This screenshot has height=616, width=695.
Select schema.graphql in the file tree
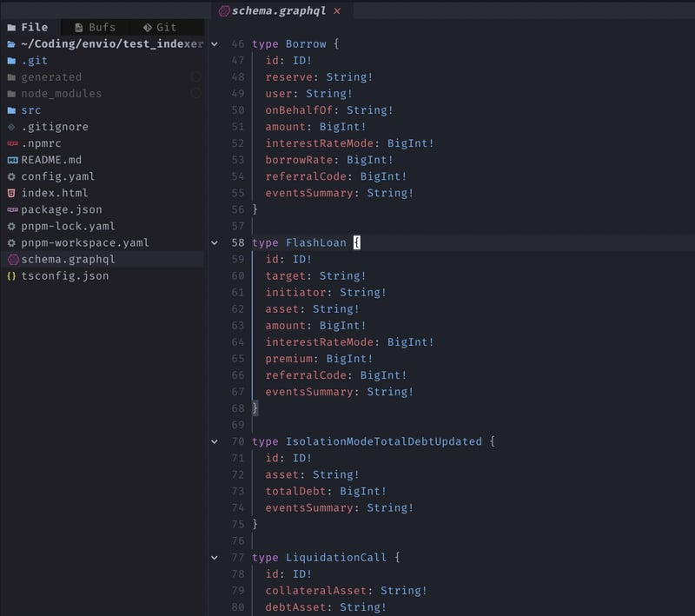point(68,259)
